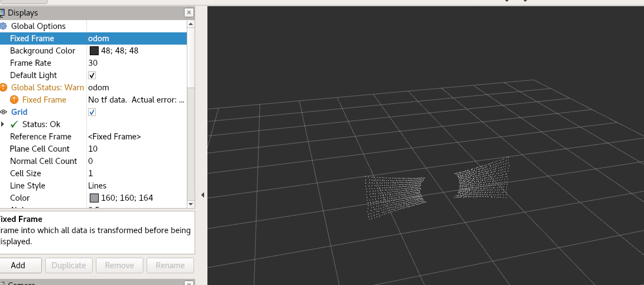
Task: Click the Duplicate button
Action: (69, 265)
